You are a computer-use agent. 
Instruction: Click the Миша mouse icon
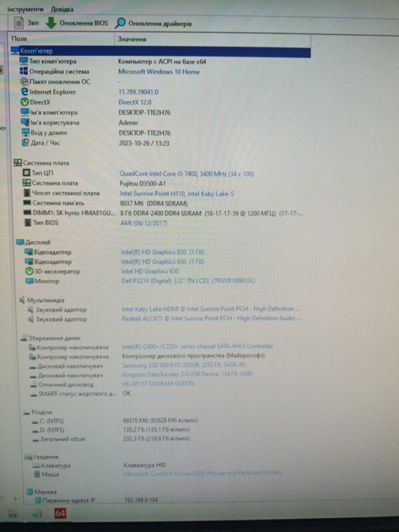[x=37, y=474]
